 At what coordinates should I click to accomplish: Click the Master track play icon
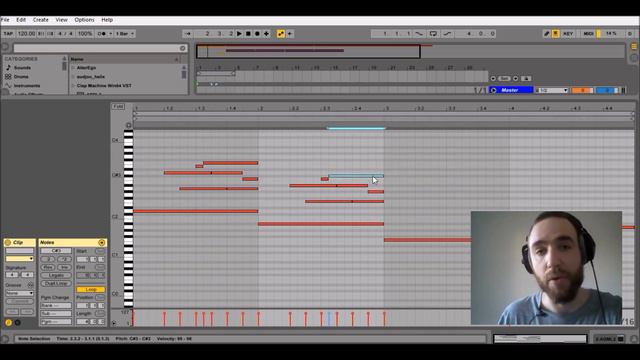tap(493, 90)
